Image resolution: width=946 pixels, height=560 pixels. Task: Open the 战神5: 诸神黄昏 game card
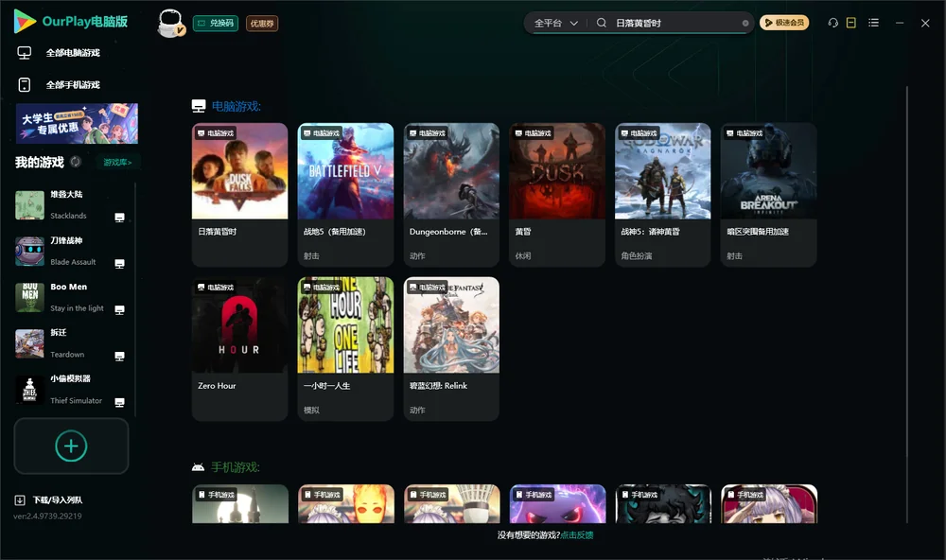pos(662,194)
